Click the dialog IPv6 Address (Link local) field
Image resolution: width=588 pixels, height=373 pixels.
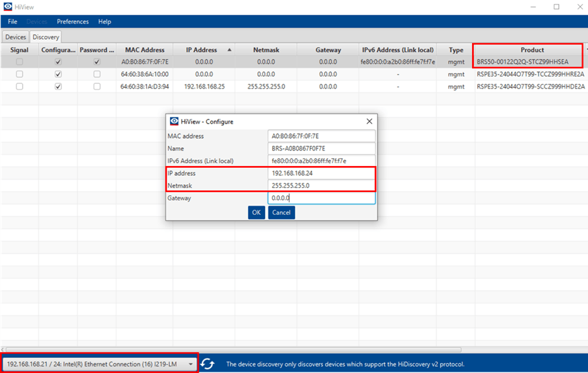coord(322,161)
